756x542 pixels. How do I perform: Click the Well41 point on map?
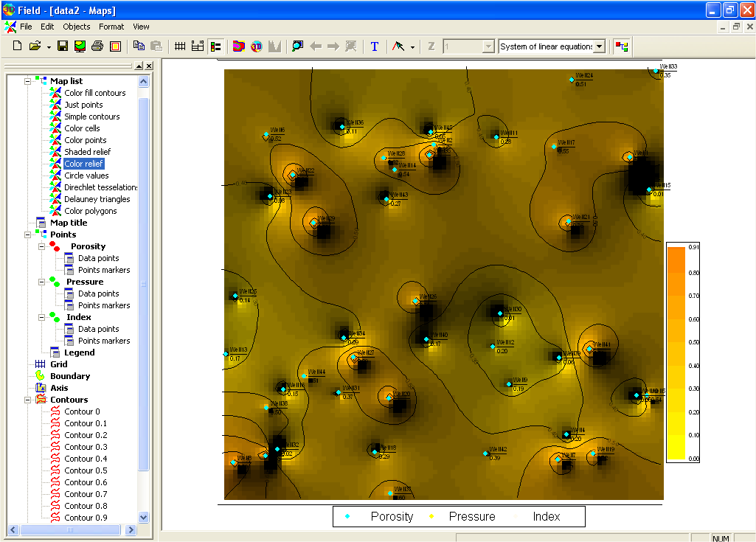coord(589,348)
